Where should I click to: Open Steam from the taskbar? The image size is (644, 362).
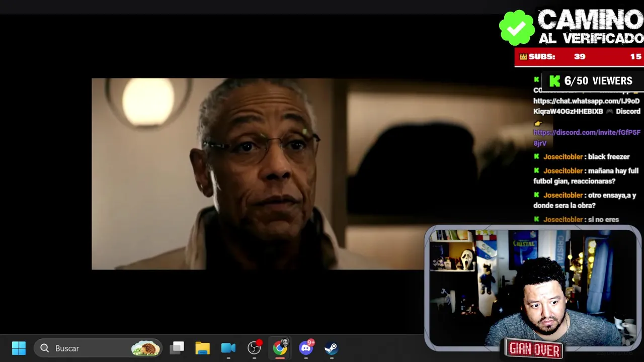pos(331,348)
